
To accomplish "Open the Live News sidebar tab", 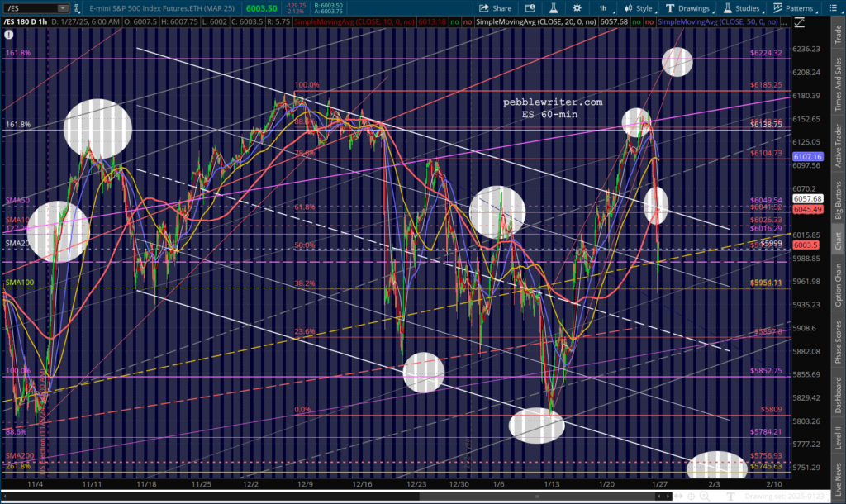I will pos(839,479).
